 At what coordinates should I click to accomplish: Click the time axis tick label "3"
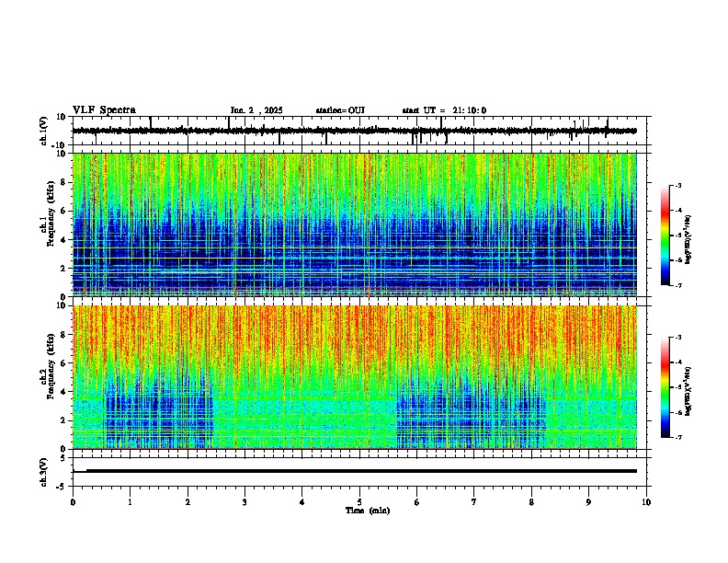click(x=245, y=502)
